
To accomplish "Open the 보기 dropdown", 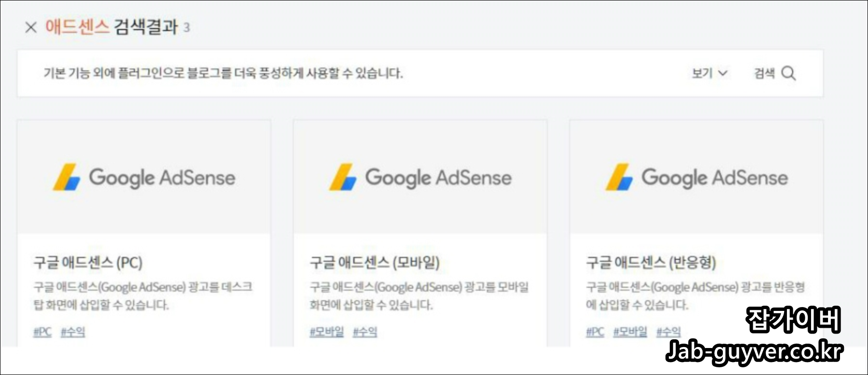I will pos(709,73).
